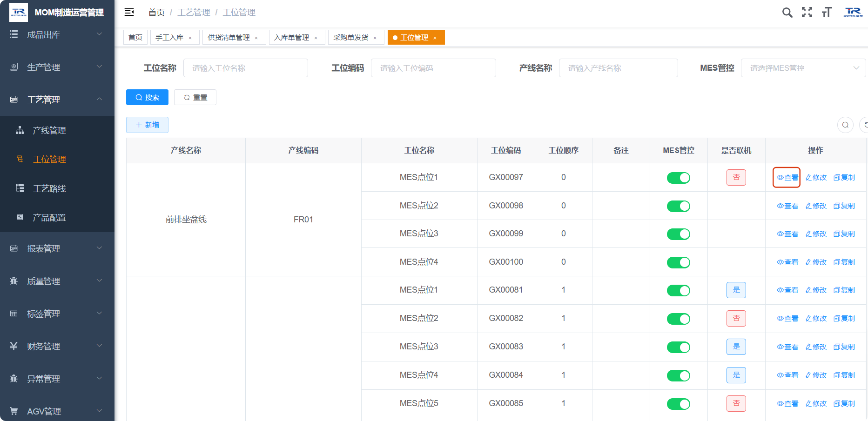Expand 生产管理 sidebar menu
This screenshot has width=868, height=421.
pyautogui.click(x=57, y=67)
